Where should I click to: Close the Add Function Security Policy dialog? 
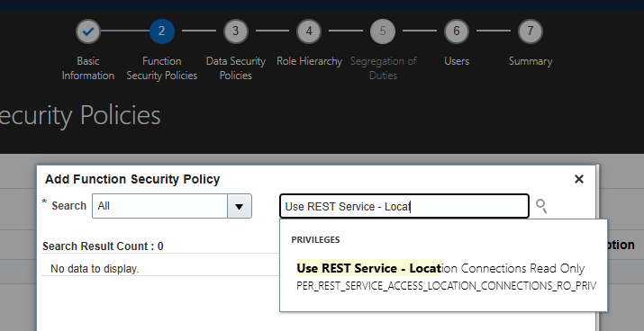pos(578,179)
